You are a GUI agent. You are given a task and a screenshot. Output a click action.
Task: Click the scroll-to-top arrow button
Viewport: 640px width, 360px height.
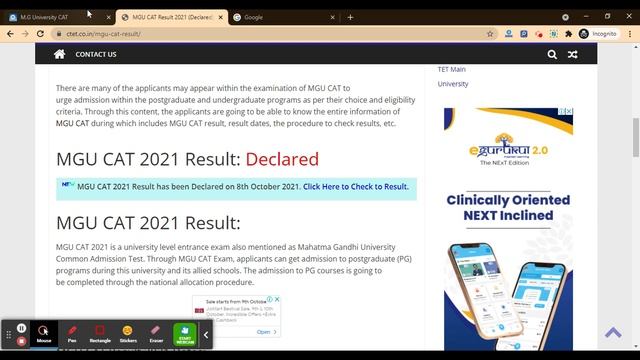[x=613, y=333]
